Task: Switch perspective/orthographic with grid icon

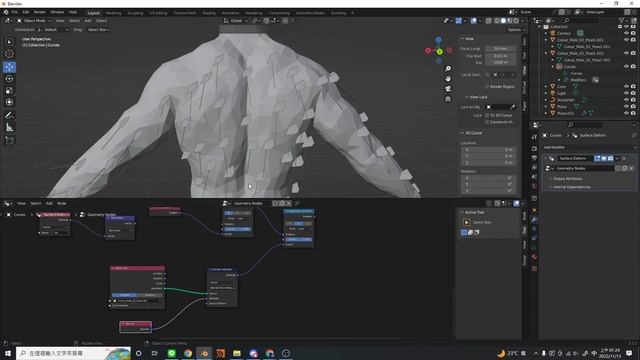Action: [448, 99]
